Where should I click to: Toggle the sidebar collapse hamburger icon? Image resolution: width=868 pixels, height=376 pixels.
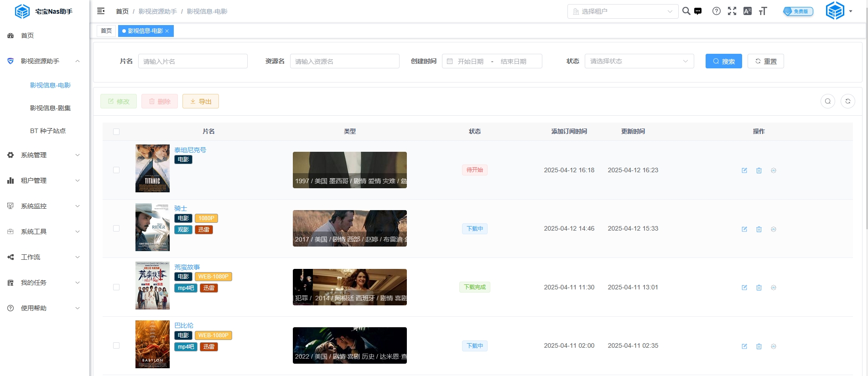tap(101, 11)
